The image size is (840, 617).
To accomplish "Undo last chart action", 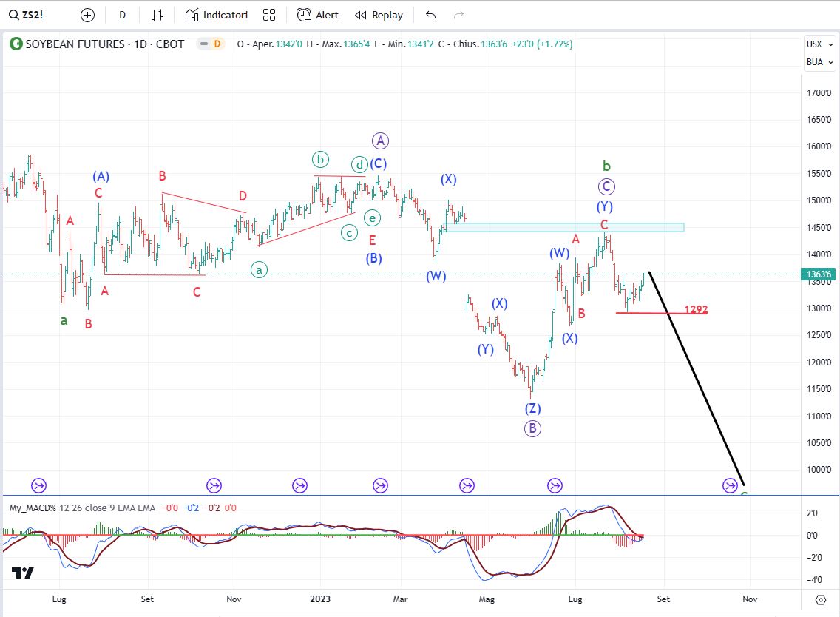I will coord(430,15).
